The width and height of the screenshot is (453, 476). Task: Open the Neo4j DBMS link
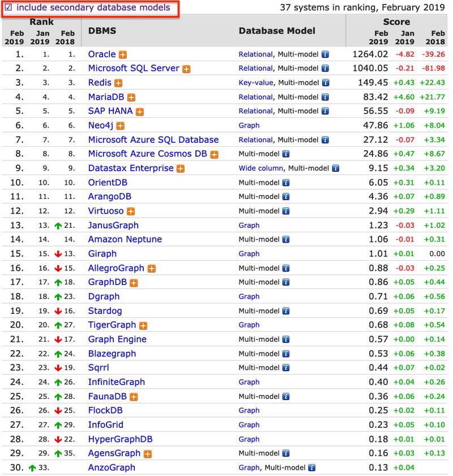click(x=100, y=125)
